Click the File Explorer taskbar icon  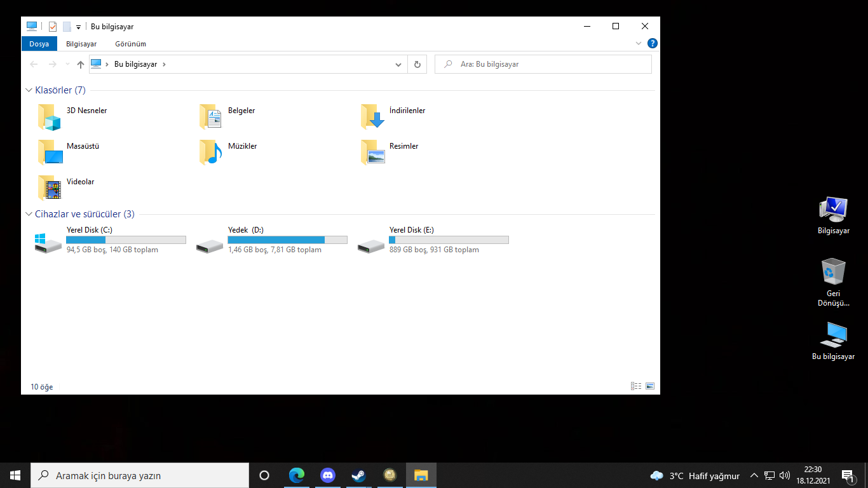(x=421, y=475)
